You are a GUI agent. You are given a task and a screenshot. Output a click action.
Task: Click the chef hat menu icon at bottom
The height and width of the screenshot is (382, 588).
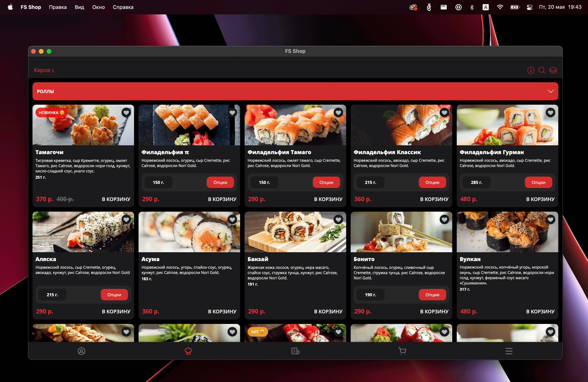188,351
